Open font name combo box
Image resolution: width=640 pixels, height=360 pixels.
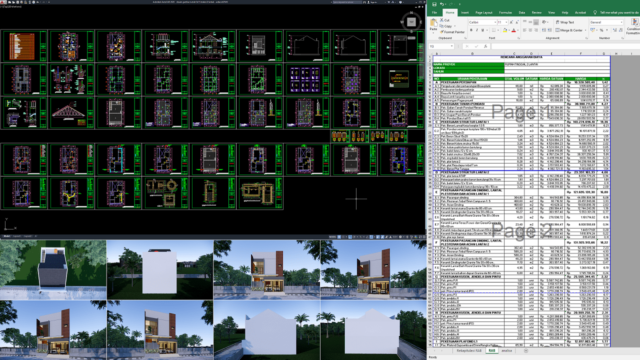pos(482,22)
